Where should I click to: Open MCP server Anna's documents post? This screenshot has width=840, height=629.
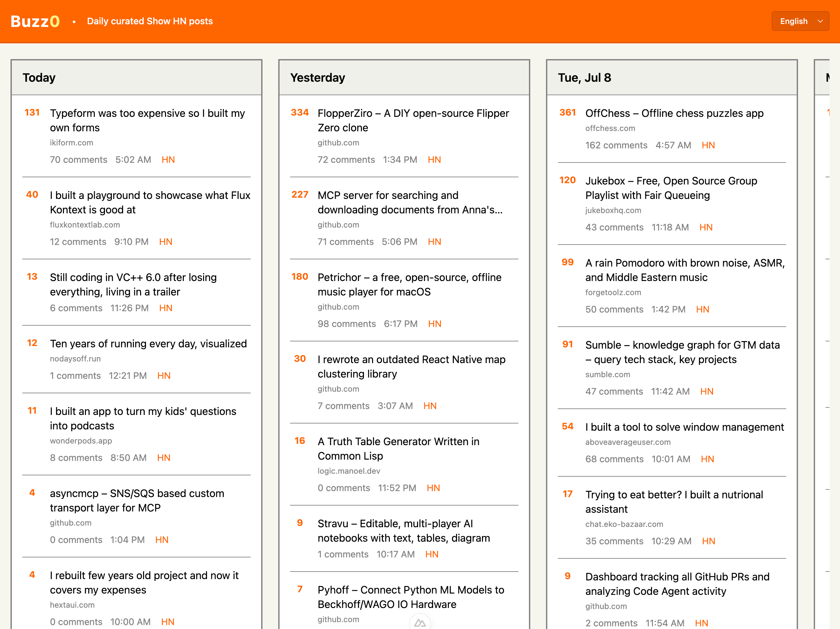[410, 203]
